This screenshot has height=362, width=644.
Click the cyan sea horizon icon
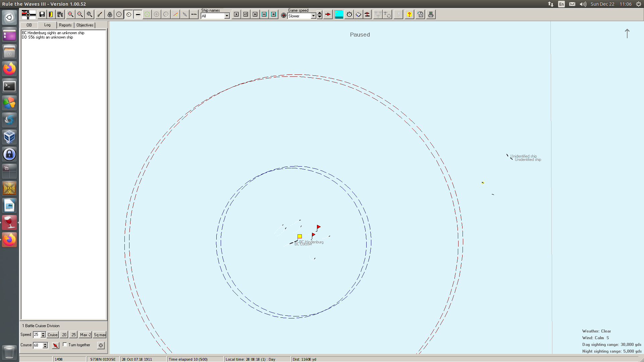click(339, 14)
